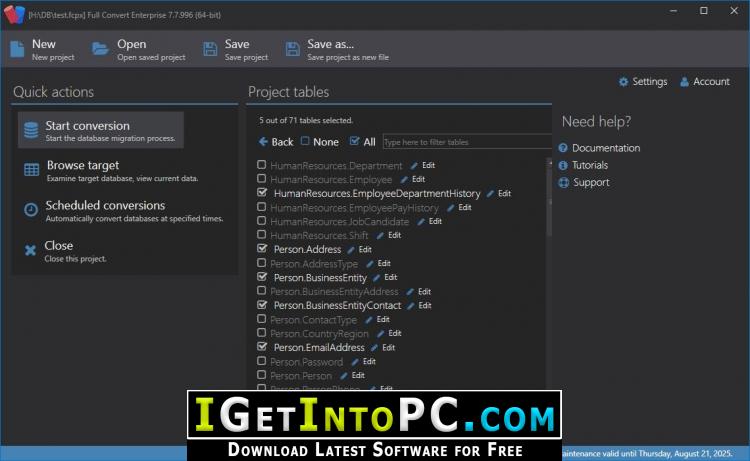This screenshot has height=461, width=750.
Task: Uncheck the Person.EmailAddress checkbox
Action: (x=261, y=346)
